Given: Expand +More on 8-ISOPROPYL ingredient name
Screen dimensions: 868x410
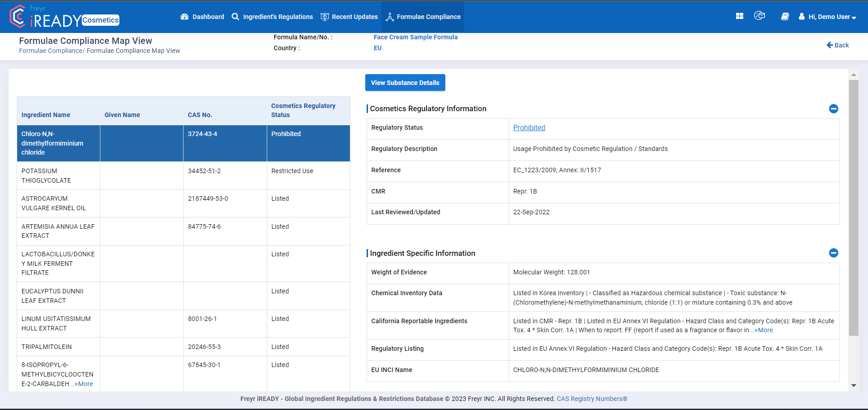Looking at the screenshot, I should pos(83,384).
